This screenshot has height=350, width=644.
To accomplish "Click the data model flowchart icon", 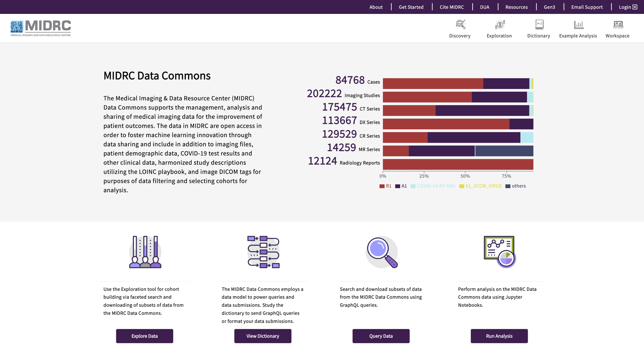I will click(263, 252).
